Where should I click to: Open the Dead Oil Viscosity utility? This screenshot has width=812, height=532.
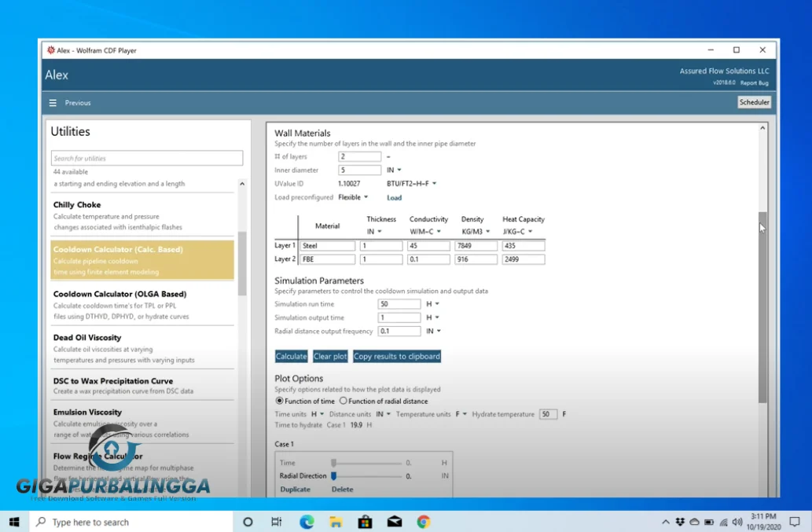(x=86, y=338)
